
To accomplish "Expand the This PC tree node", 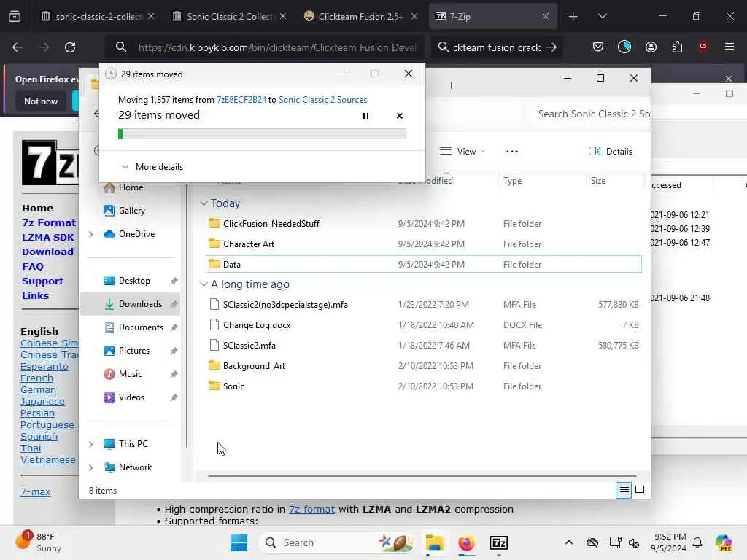I will tap(91, 444).
